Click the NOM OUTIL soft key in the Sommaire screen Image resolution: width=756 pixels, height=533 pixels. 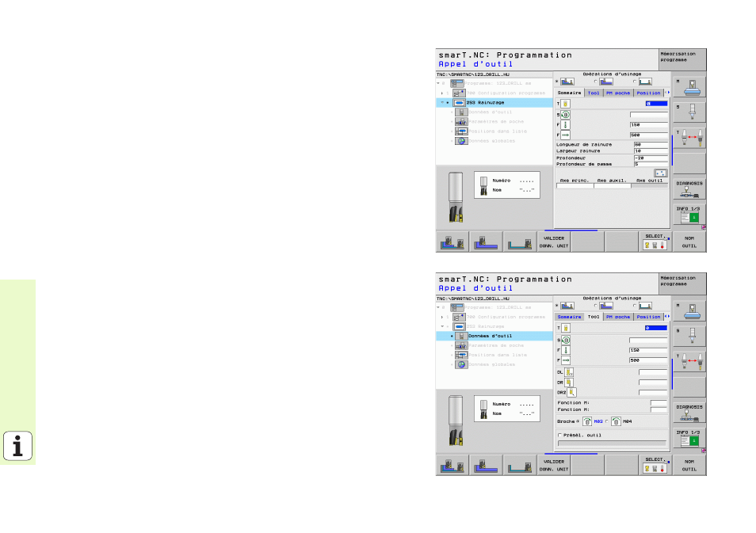point(689,242)
